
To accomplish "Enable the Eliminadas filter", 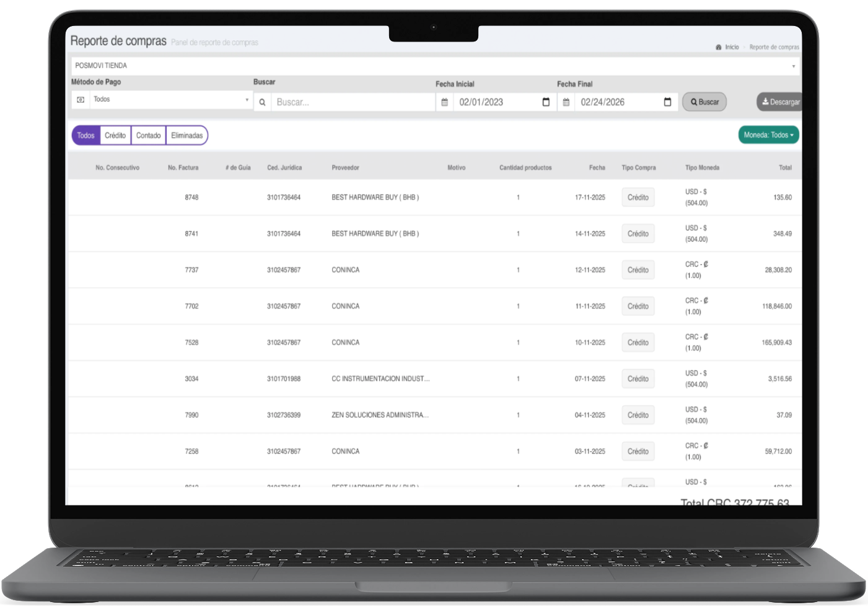I will tap(187, 135).
